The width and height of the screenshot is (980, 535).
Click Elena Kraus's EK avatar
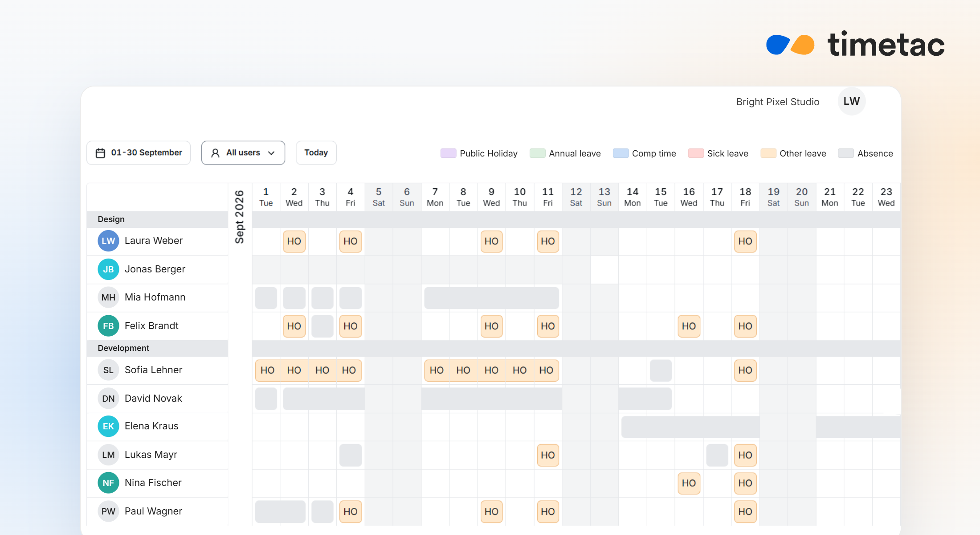108,426
